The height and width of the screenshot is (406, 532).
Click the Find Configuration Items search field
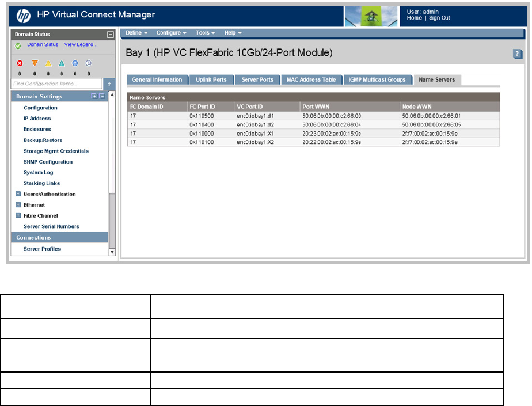(56, 84)
